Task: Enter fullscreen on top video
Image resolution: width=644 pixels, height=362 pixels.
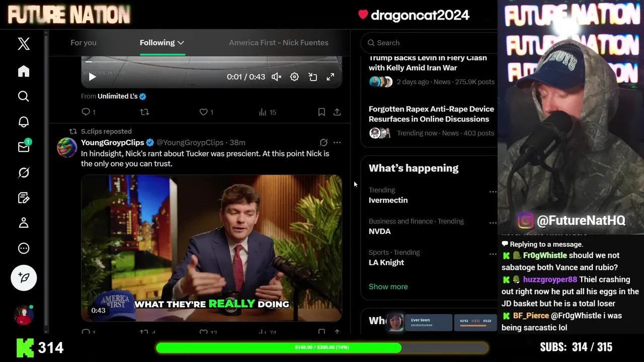Action: pyautogui.click(x=330, y=77)
